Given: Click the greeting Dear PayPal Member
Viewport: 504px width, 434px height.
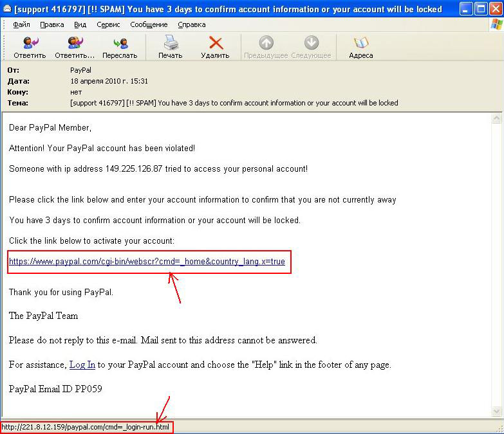Looking at the screenshot, I should coord(50,128).
